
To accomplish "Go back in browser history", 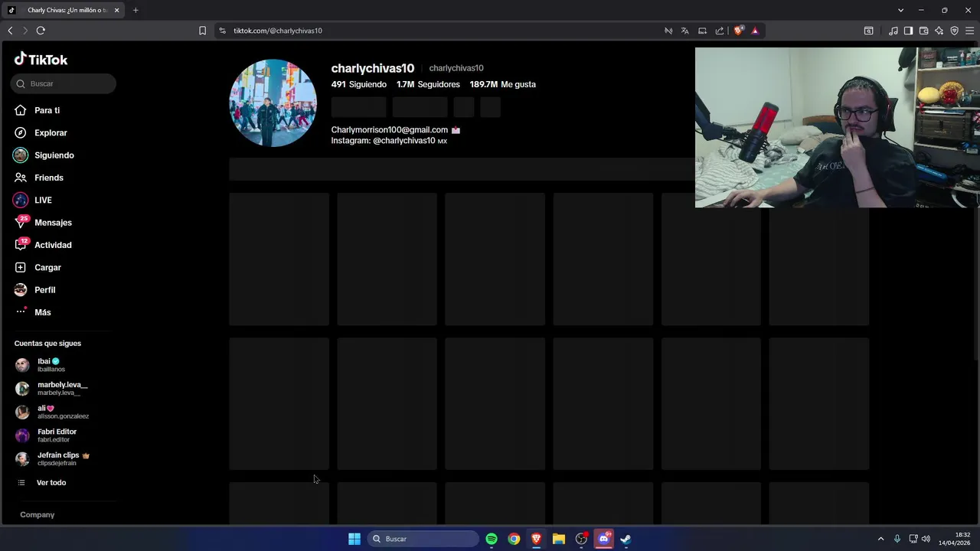I will pyautogui.click(x=10, y=31).
